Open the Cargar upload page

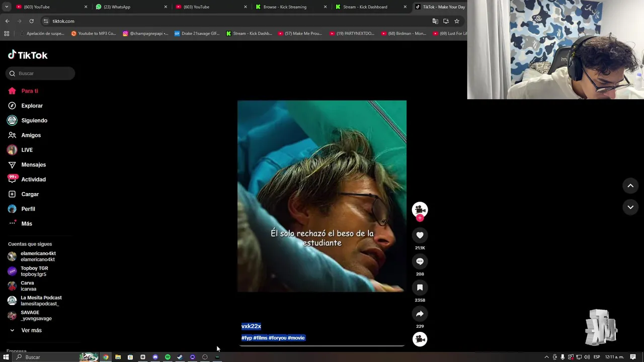(x=30, y=194)
